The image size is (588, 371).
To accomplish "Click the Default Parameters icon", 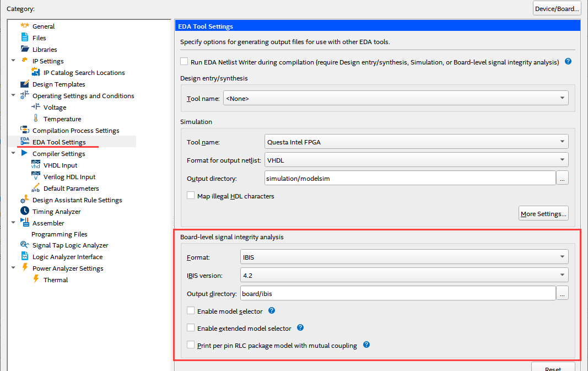I will (36, 187).
